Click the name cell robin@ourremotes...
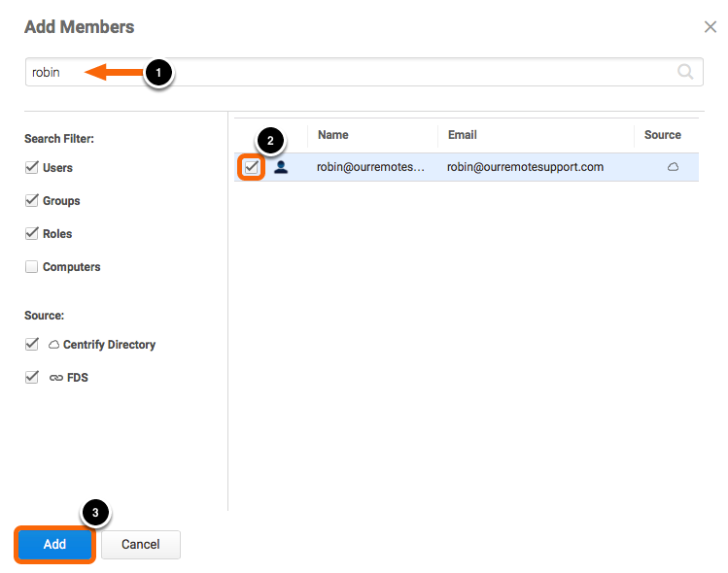 (370, 167)
